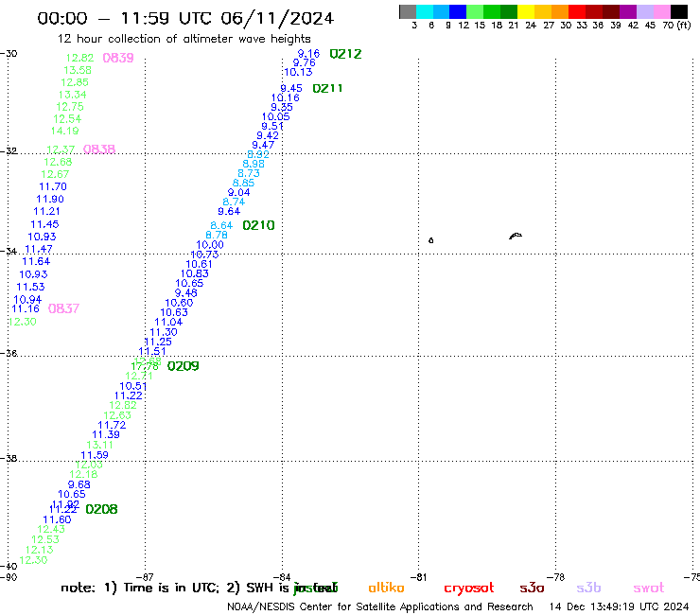Click the pink 0837 swot timestamp
The height and width of the screenshot is (615, 700).
point(63,308)
